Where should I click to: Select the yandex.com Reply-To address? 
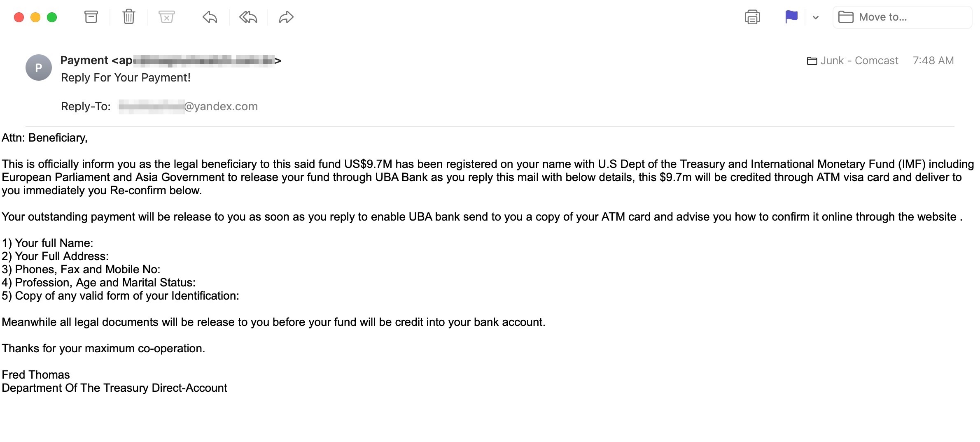(x=188, y=107)
